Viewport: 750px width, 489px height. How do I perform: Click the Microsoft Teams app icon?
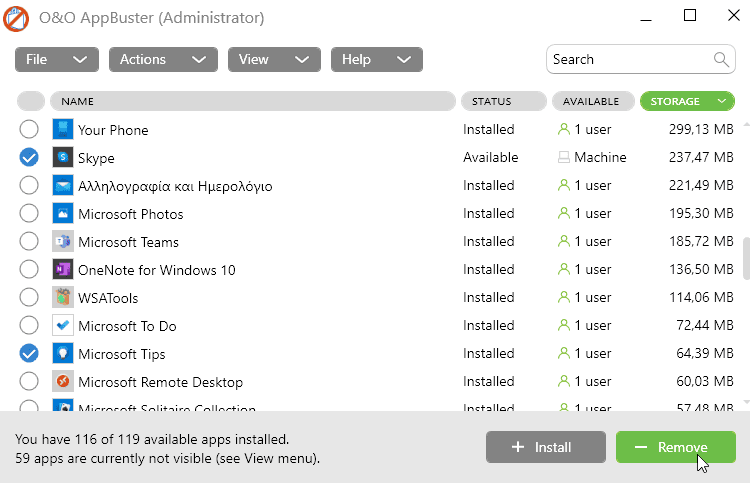(x=63, y=242)
